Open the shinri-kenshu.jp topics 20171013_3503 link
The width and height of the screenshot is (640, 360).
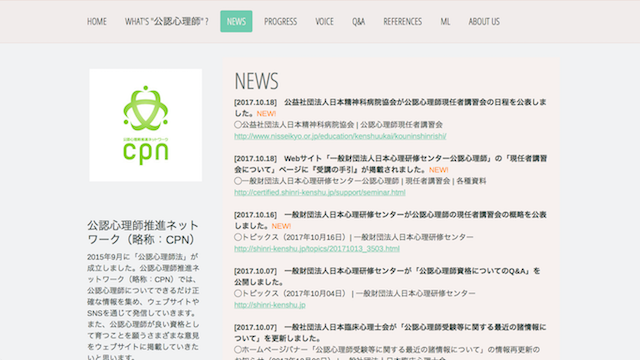point(317,249)
